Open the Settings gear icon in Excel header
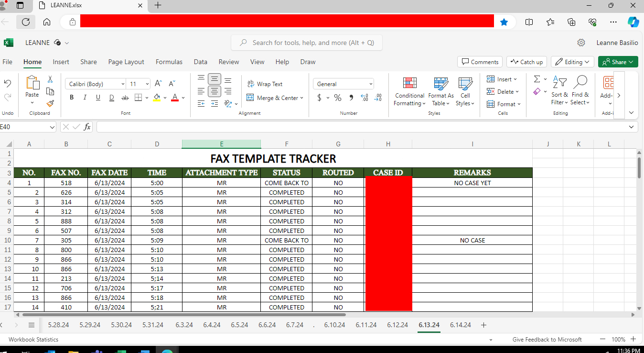This screenshot has width=644, height=353. click(x=581, y=43)
